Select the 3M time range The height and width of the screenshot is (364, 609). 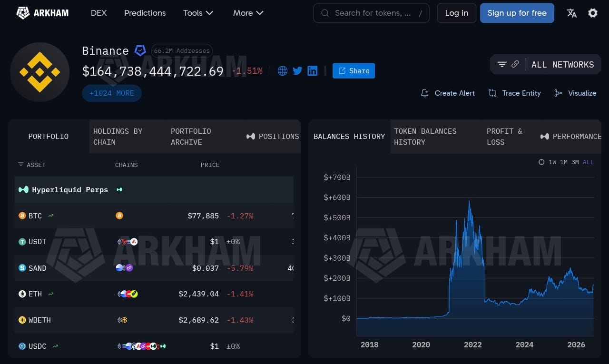click(575, 162)
